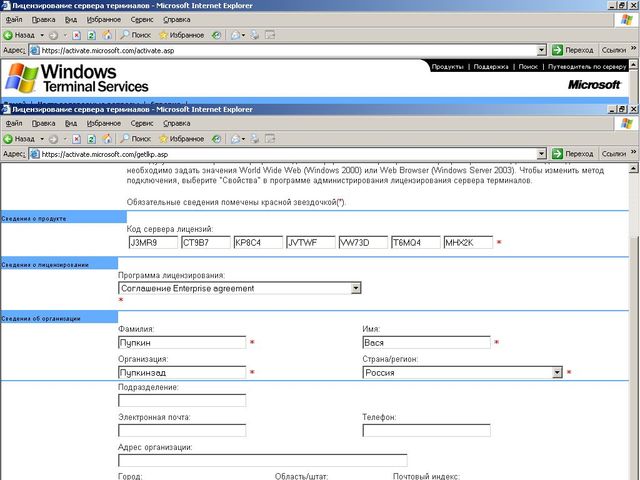The width and height of the screenshot is (640, 480).
Task: Click Mail icon in front window toolbar
Action: (x=236, y=139)
